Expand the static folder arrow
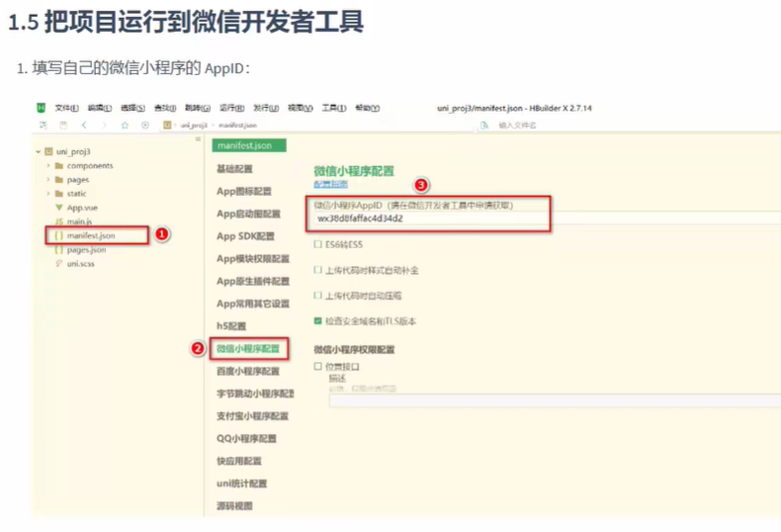781x532 pixels. pyautogui.click(x=48, y=193)
